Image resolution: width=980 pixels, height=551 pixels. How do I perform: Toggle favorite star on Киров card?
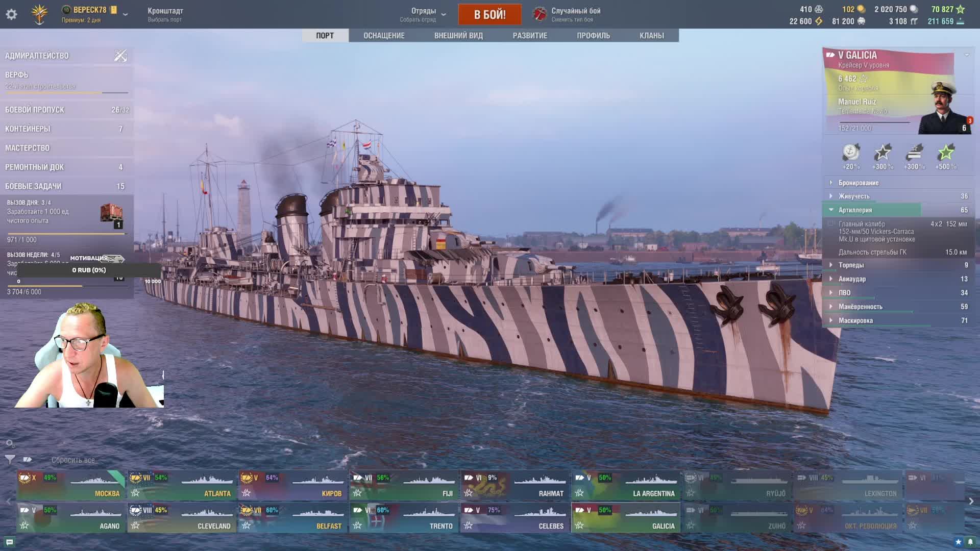click(247, 493)
